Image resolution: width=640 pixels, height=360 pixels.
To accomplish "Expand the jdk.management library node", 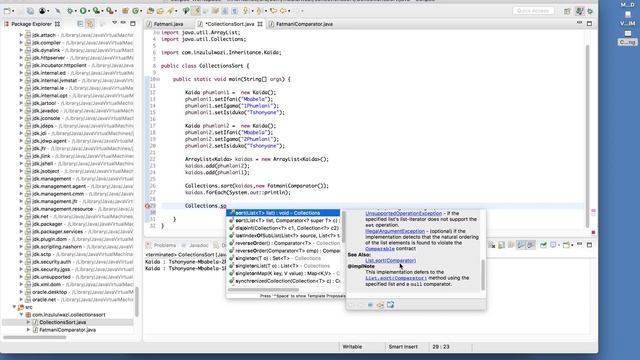I will pyautogui.click(x=21, y=179).
